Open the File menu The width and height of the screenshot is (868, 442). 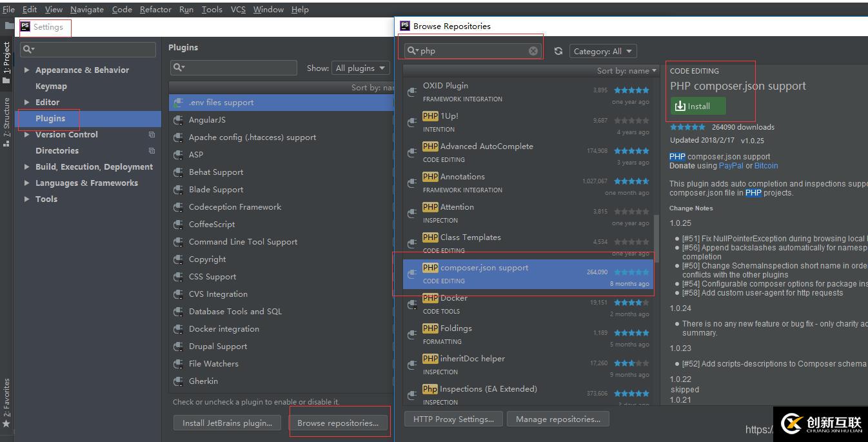point(8,9)
